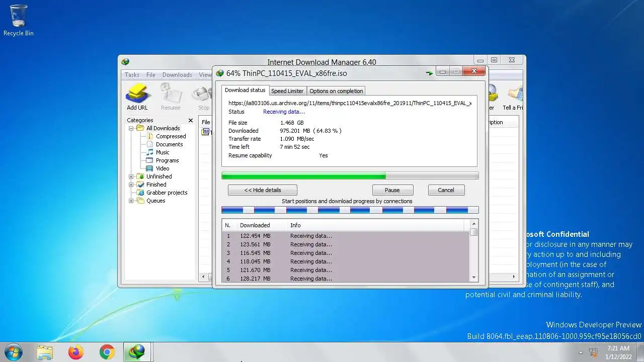Click the 1.468 GB file size value
Screen dimensions: 644x362
coord(292,123)
